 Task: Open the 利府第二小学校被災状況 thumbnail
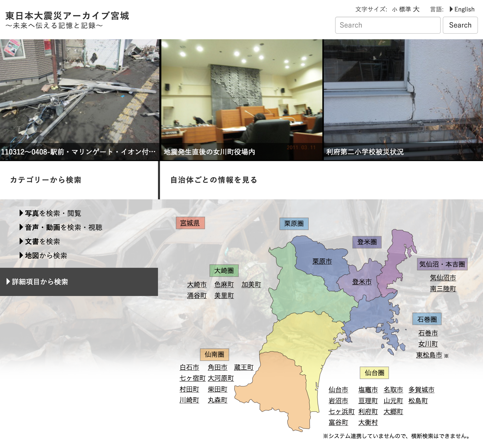[403, 100]
